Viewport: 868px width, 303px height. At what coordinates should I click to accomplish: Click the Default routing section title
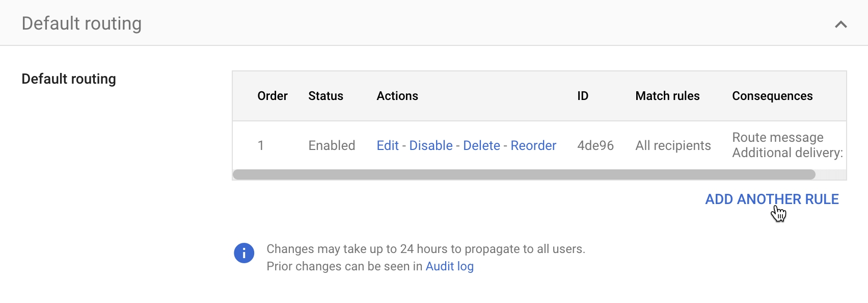[x=82, y=23]
